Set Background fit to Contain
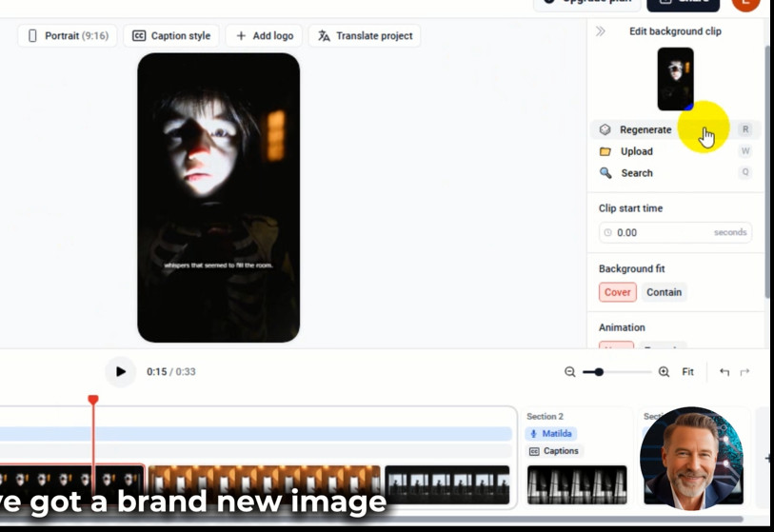This screenshot has height=532, width=774. (x=664, y=292)
